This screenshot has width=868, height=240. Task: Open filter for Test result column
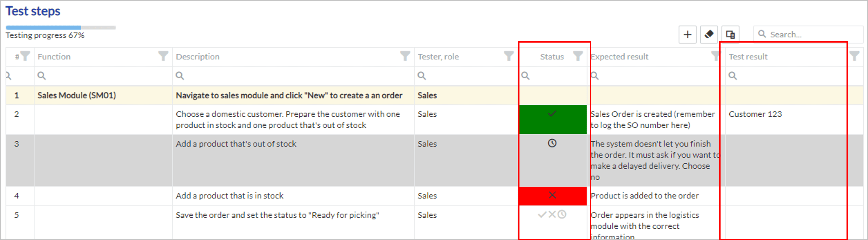tap(855, 56)
